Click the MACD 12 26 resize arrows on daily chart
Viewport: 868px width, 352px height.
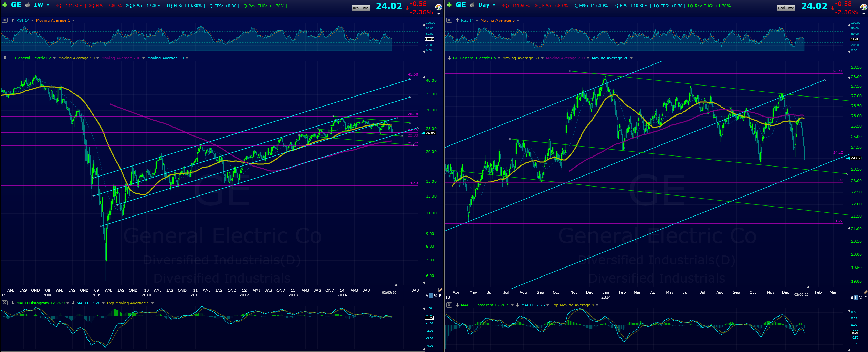517,305
